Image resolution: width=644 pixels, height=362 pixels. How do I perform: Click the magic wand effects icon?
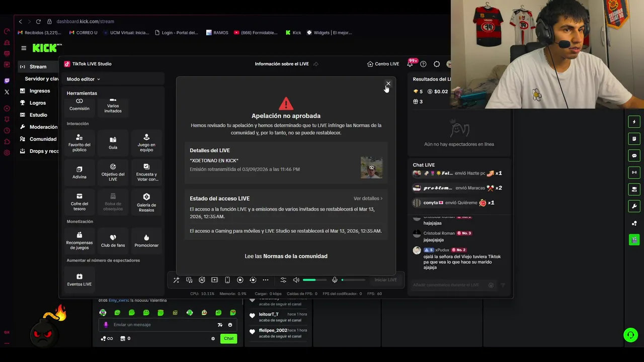pyautogui.click(x=176, y=280)
